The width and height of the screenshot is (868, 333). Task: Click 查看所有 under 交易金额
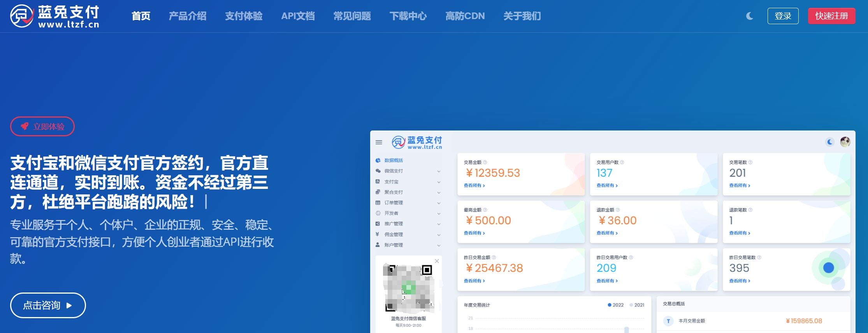[474, 185]
